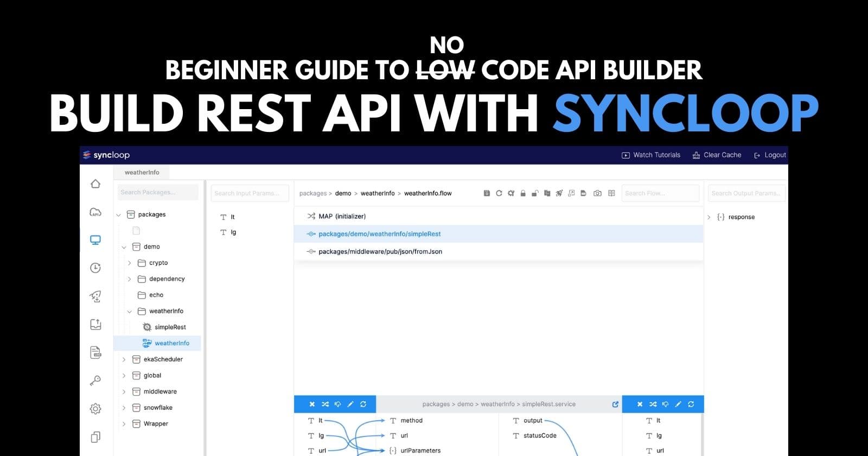
Task: Click the home icon in left sidebar
Action: point(95,184)
